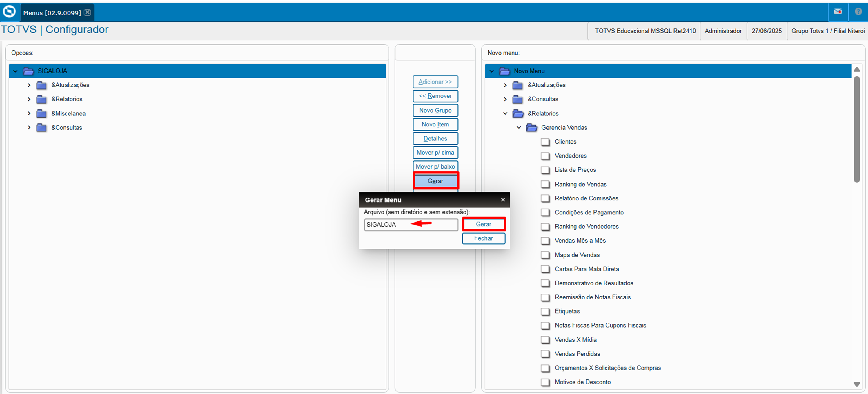
Task: Click the Novo Menu root folder icon
Action: [504, 71]
